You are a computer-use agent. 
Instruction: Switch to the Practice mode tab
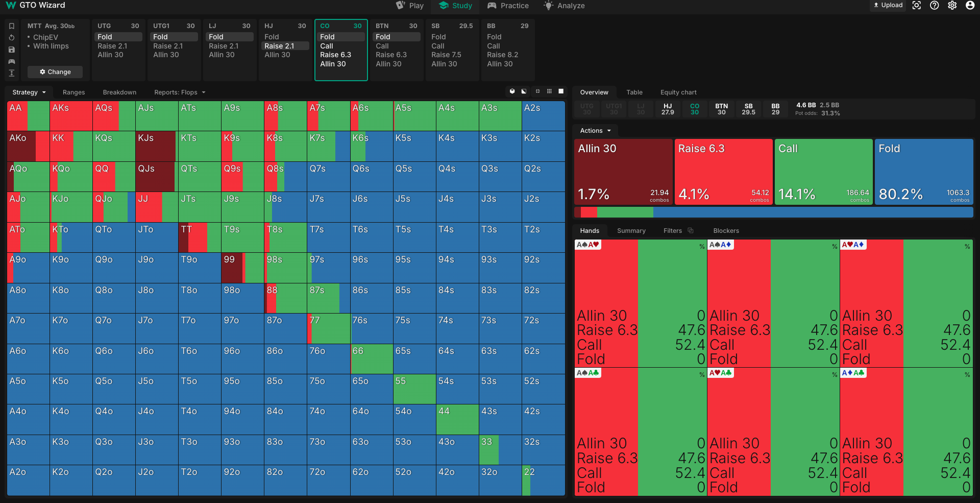pos(508,6)
